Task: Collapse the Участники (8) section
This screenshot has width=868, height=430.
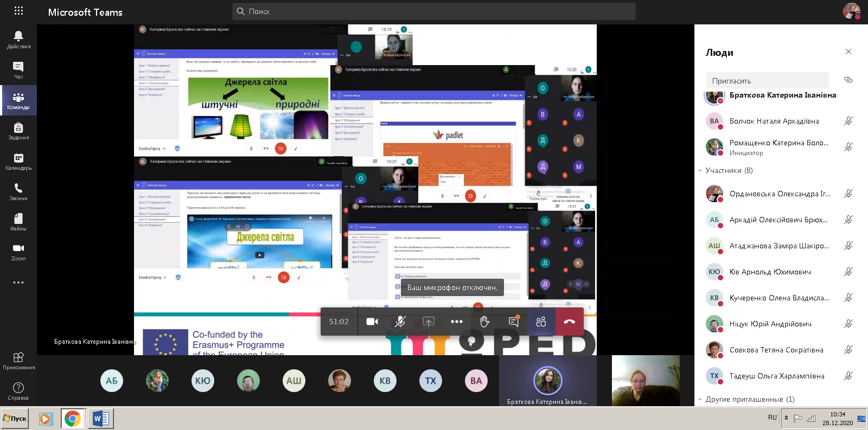Action: 700,171
